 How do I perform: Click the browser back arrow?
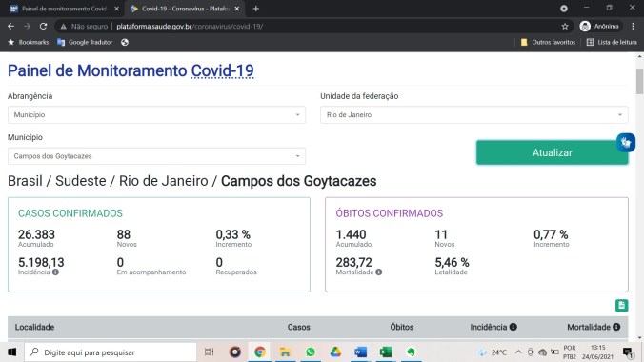point(11,27)
